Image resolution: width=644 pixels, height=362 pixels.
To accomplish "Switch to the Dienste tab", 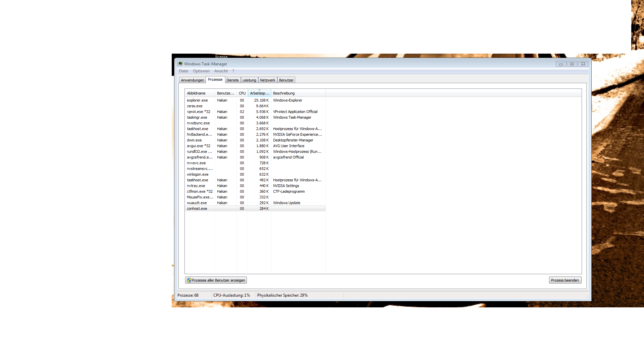I will pos(232,80).
